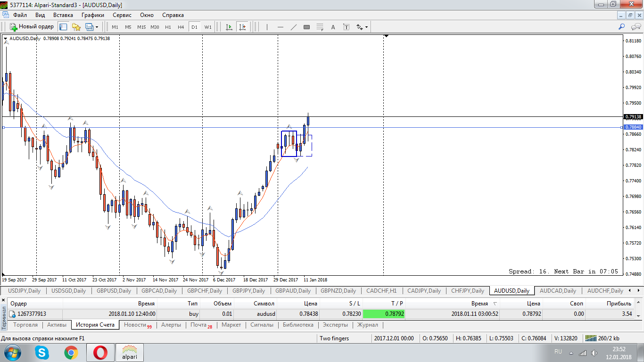The image size is (644, 362).
Task: Switch to the GBPUSD,Daily chart tab
Action: tap(113, 291)
